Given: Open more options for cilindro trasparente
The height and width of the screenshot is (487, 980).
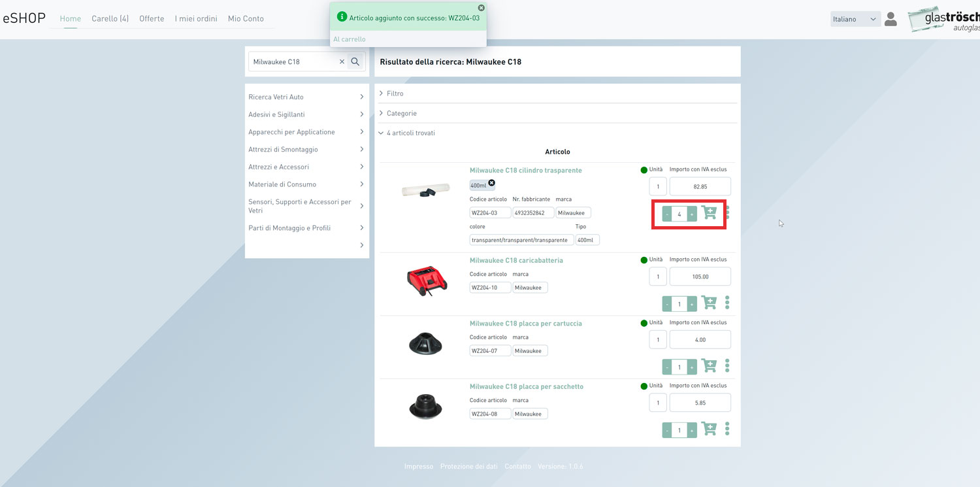Looking at the screenshot, I should coord(727,212).
